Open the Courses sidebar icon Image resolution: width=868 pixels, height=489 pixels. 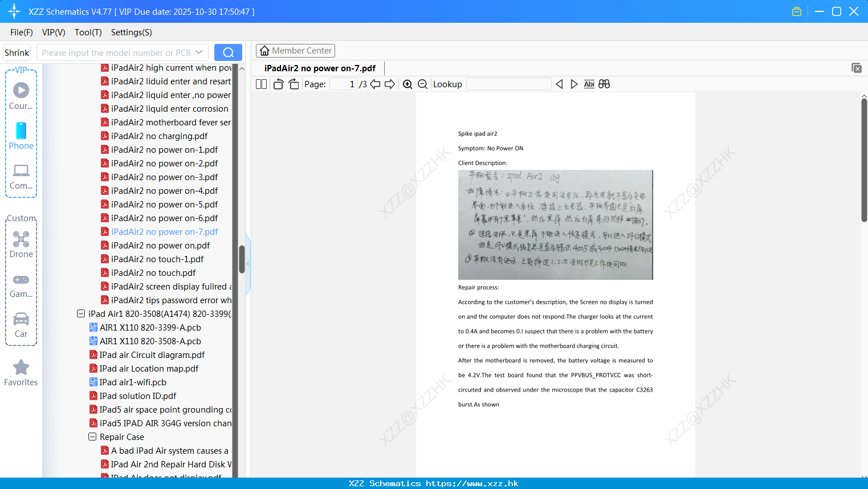(x=21, y=96)
